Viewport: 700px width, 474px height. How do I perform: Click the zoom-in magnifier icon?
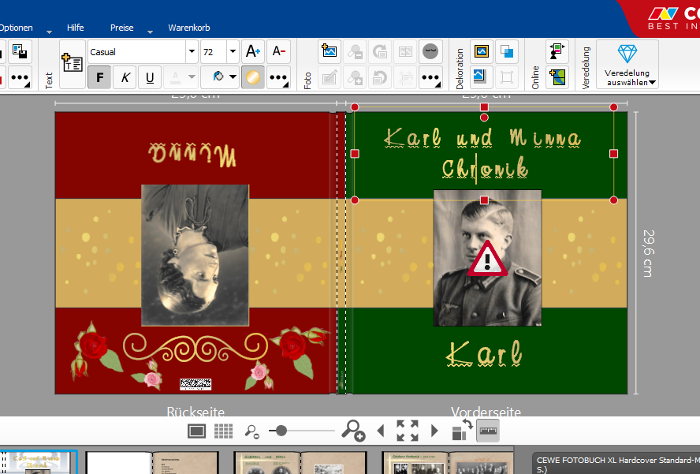(x=353, y=431)
